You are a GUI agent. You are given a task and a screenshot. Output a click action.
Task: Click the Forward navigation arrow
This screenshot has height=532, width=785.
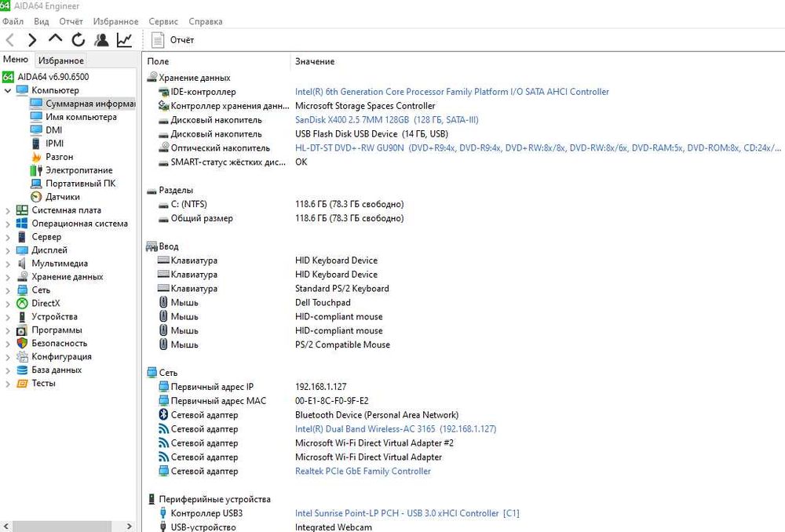(x=32, y=40)
